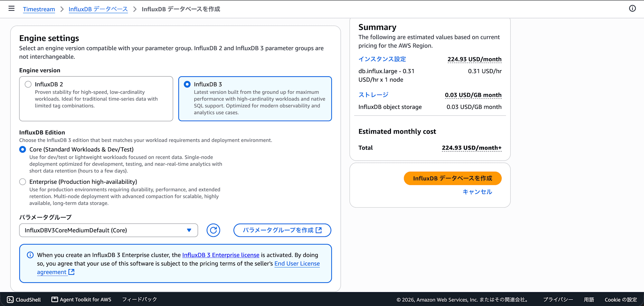This screenshot has width=644, height=306.
Task: Open プライバシー footer link
Action: tap(558, 300)
